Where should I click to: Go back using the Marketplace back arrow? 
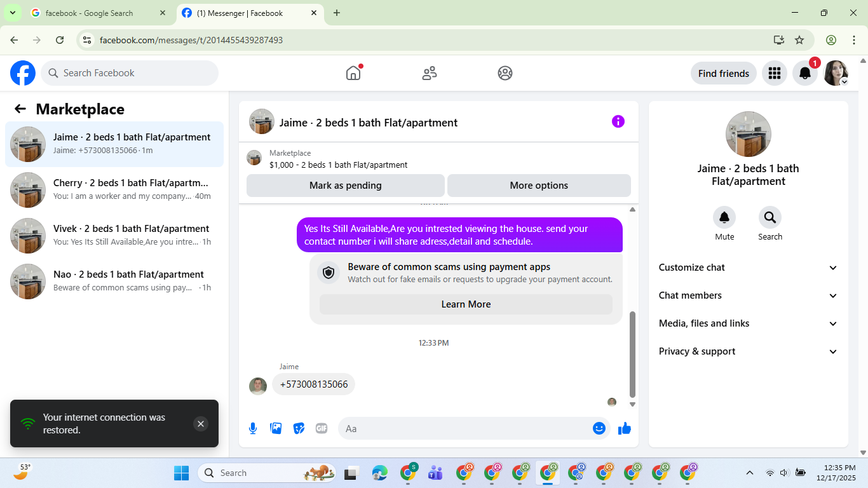[x=20, y=109]
